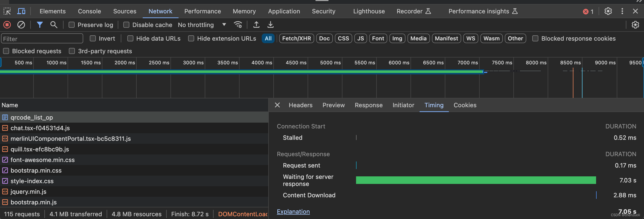Show the Initiator tab of request
Viewport: 644px width, 219px height.
click(403, 105)
